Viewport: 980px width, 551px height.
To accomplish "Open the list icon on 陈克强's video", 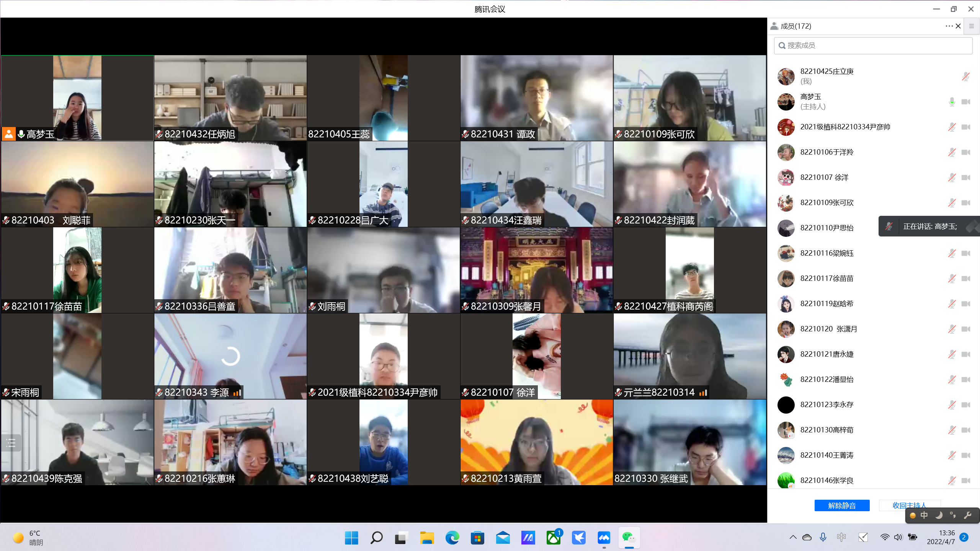I will click(11, 443).
